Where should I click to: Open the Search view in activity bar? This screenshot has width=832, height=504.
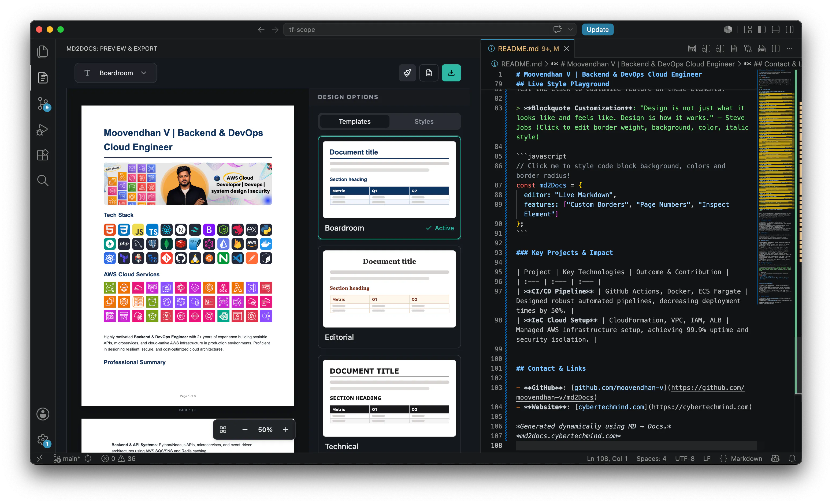(x=43, y=180)
